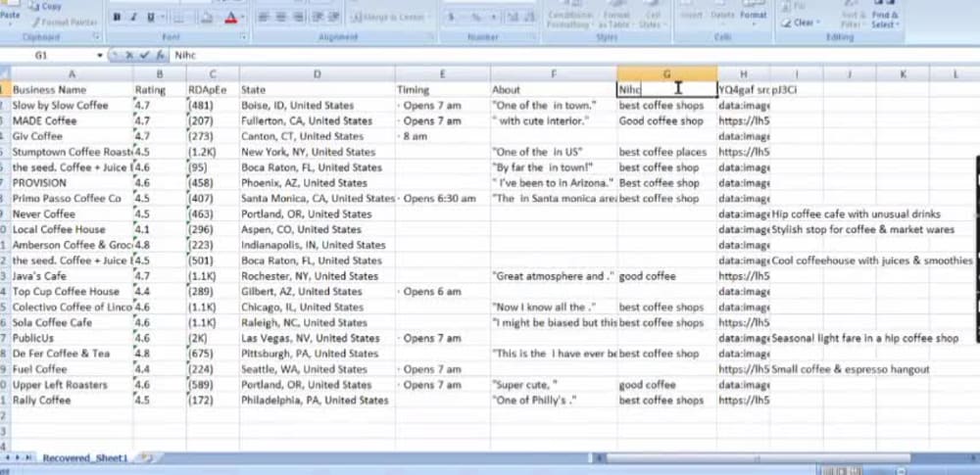Select the Format Painter tool
The height and width of the screenshot is (475, 980).
pyautogui.click(x=63, y=22)
